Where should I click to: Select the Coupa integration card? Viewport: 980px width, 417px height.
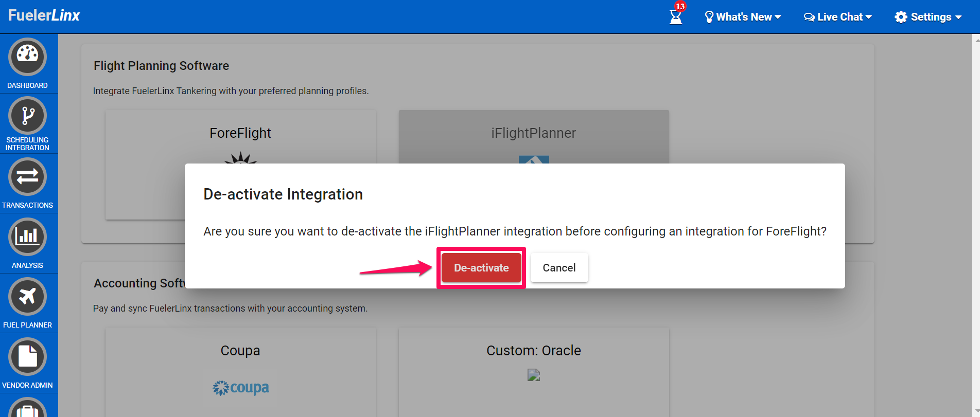coord(240,372)
